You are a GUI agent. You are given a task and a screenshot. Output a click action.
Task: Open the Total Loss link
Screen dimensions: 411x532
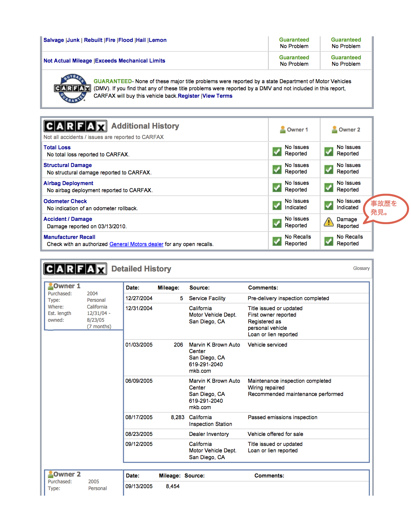coord(57,148)
